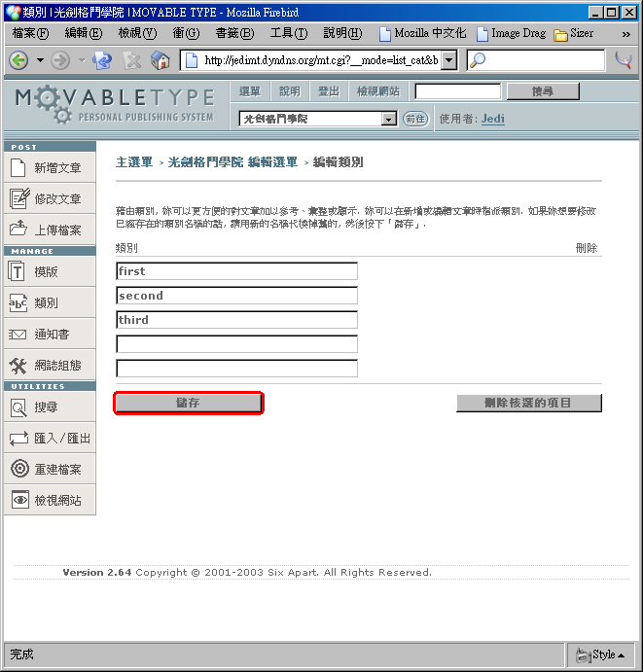Click the 'third' category field
The width and height of the screenshot is (643, 672).
(x=236, y=320)
